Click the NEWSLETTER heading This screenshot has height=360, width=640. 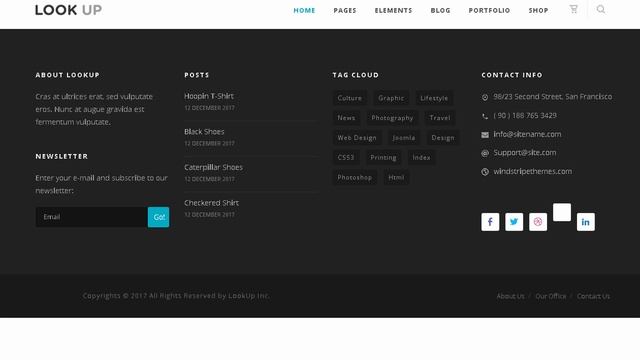pos(62,156)
